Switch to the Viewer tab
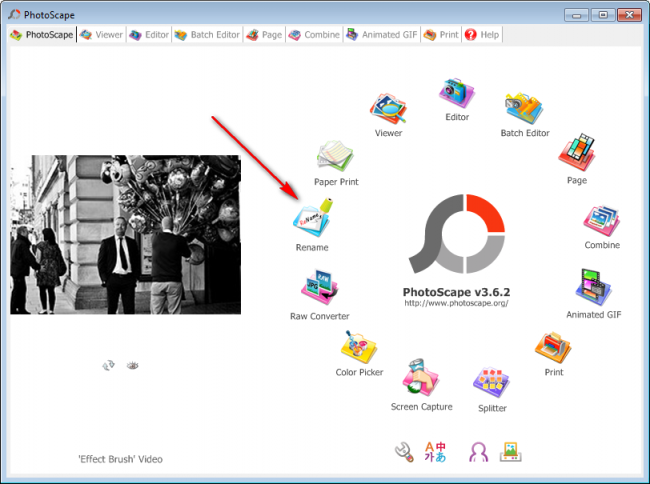The width and height of the screenshot is (650, 484). [102, 35]
